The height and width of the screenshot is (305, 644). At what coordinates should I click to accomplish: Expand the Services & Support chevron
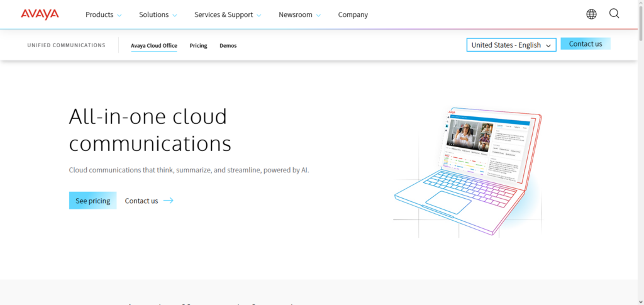258,15
